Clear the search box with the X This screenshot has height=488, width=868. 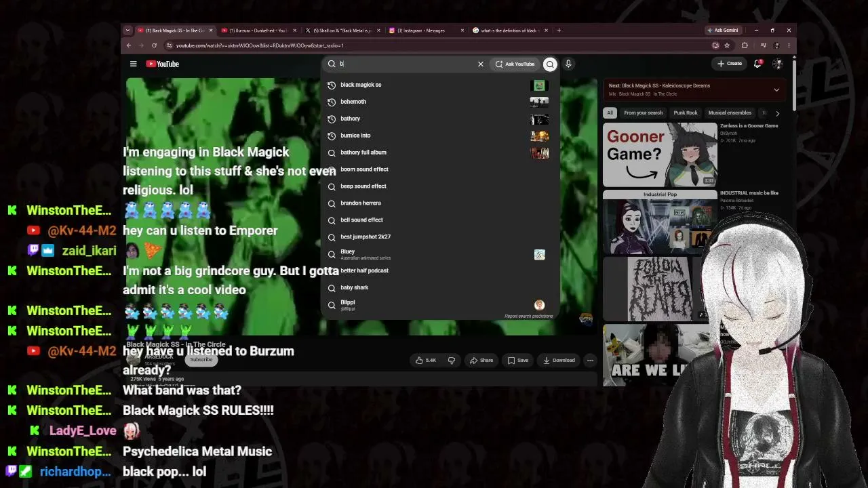click(x=481, y=64)
